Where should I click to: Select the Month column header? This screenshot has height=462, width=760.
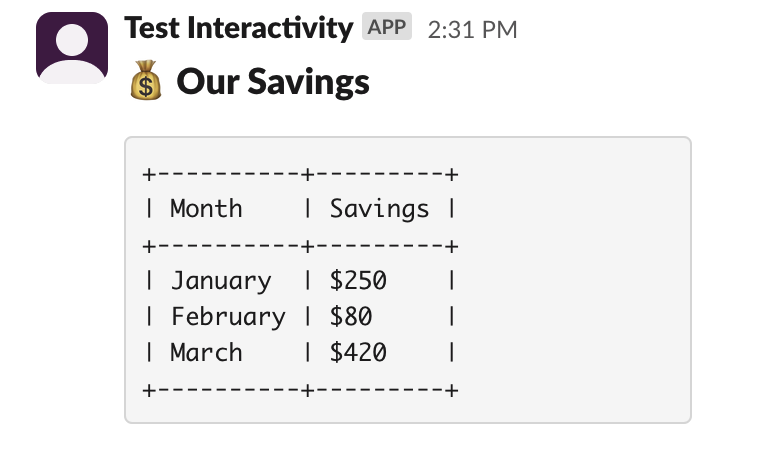[206, 209]
